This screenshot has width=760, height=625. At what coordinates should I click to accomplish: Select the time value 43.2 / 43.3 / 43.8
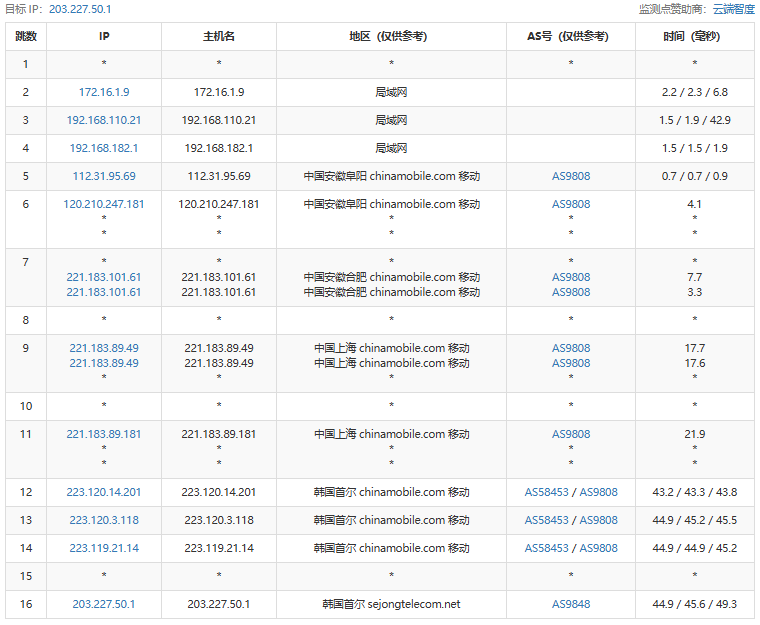click(695, 493)
